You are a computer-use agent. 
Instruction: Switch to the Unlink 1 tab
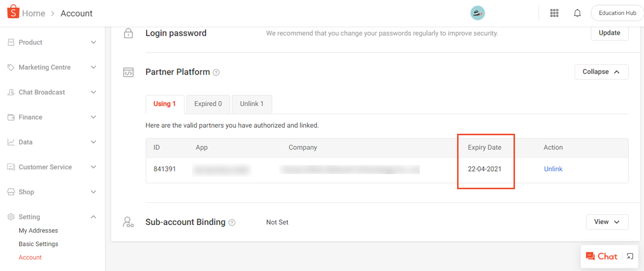251,104
